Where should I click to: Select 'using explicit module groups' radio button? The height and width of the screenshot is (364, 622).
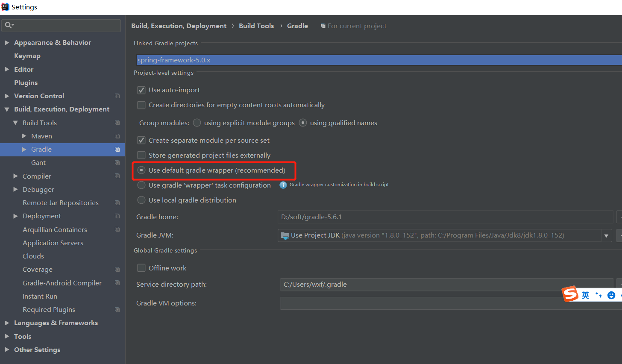197,123
